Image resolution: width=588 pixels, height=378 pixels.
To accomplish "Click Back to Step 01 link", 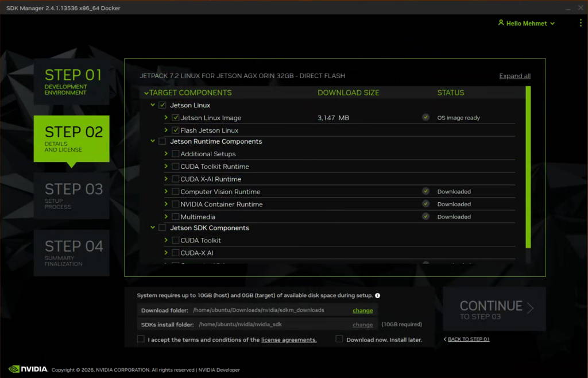I will [x=466, y=339].
